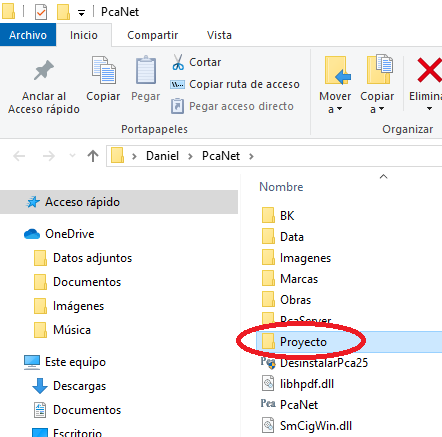This screenshot has width=442, height=437.
Task: Click the properties checkmark icon in the title bar
Action: [41, 12]
